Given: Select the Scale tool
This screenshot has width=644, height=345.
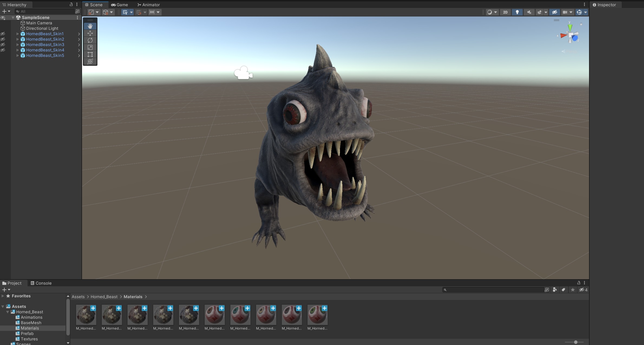Looking at the screenshot, I should pos(90,47).
